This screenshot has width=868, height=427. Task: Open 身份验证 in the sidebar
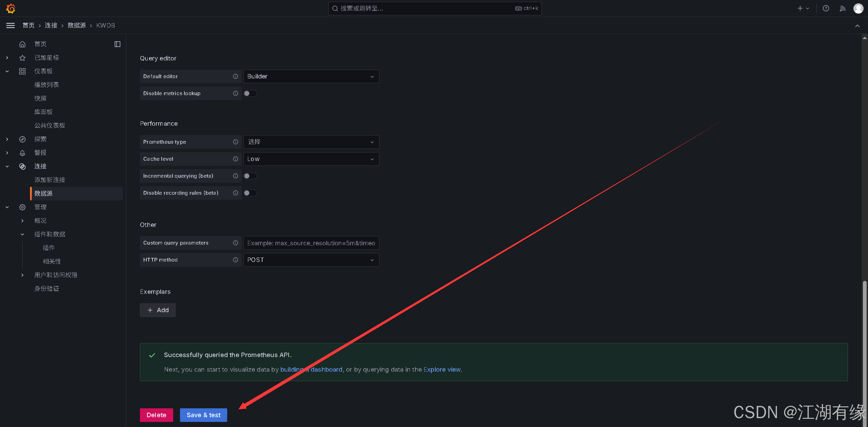(47, 289)
